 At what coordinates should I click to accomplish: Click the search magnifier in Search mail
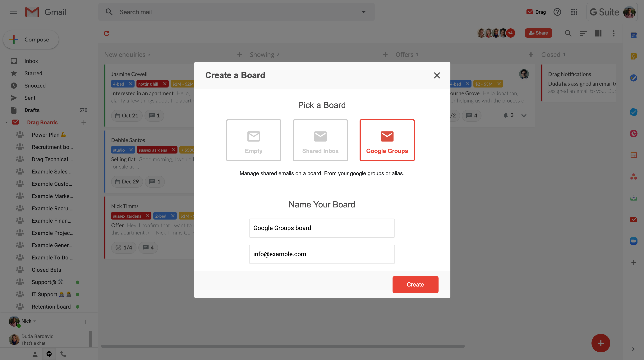(x=109, y=12)
